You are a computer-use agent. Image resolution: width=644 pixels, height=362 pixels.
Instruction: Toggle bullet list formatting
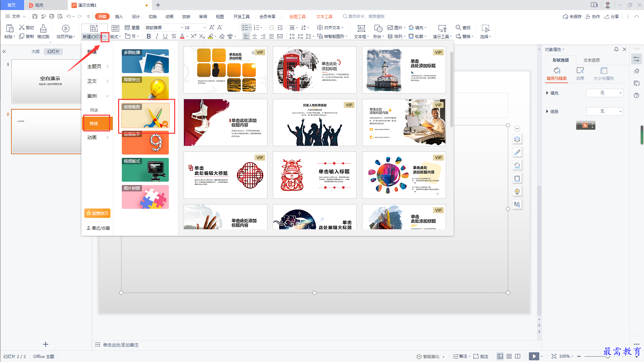[x=245, y=27]
